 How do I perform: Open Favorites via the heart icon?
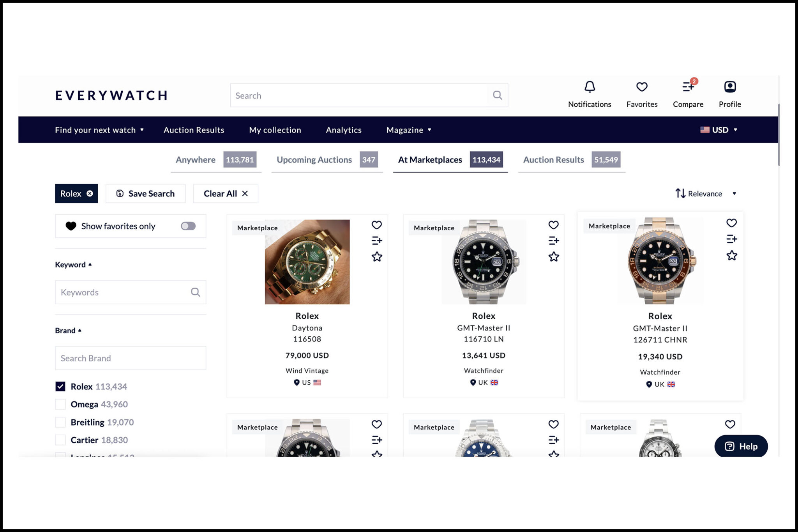641,87
